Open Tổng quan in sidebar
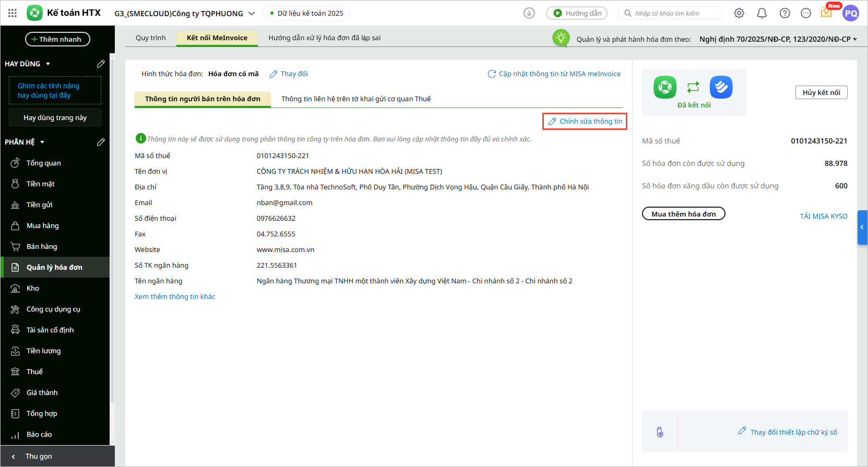The height and width of the screenshot is (467, 868). coord(55,163)
